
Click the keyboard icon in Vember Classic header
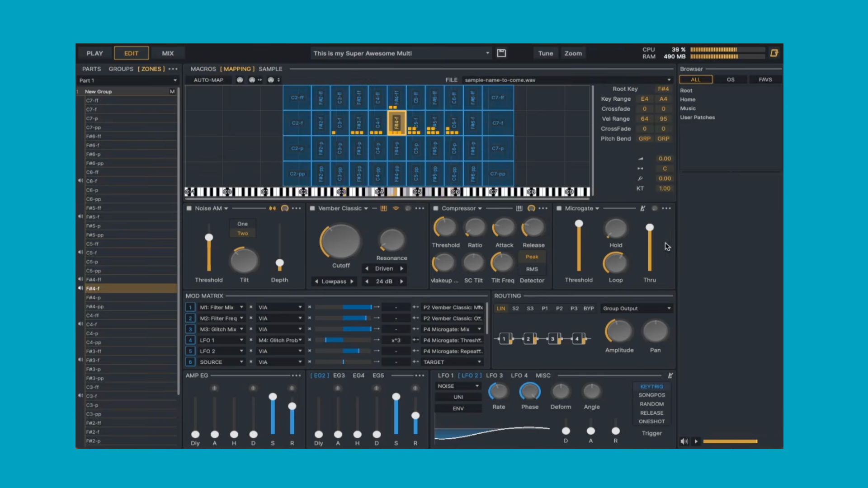click(x=383, y=208)
